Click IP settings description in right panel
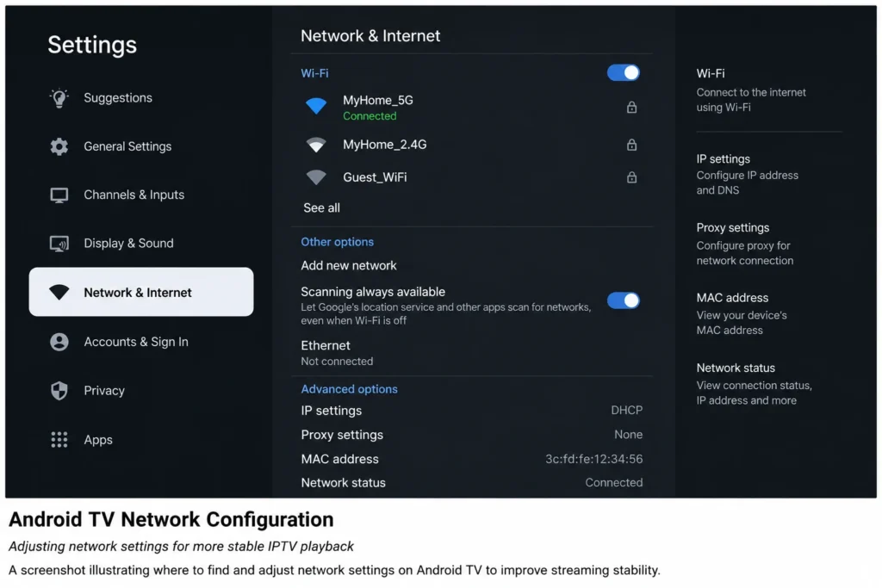The image size is (882, 588). click(x=747, y=183)
